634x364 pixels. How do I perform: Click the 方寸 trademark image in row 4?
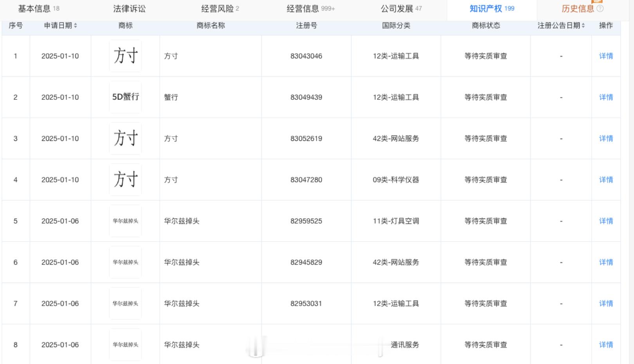point(125,180)
